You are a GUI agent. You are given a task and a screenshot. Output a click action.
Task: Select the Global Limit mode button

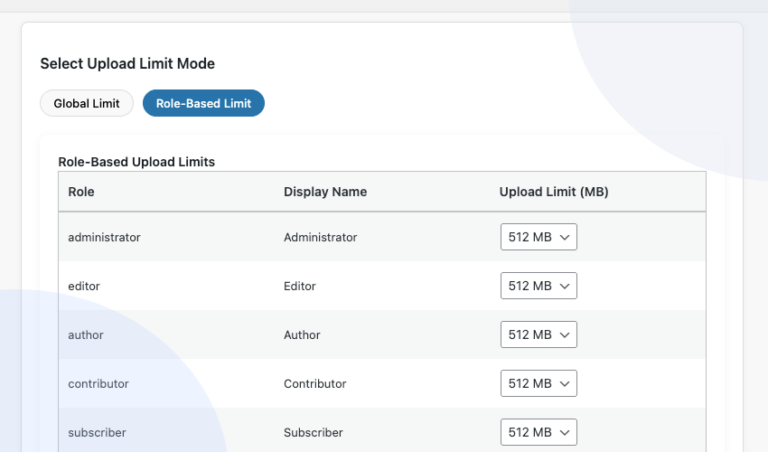click(x=87, y=103)
